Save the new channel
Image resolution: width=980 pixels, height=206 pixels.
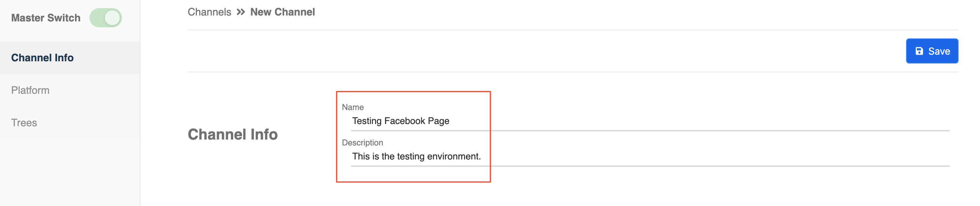932,51
